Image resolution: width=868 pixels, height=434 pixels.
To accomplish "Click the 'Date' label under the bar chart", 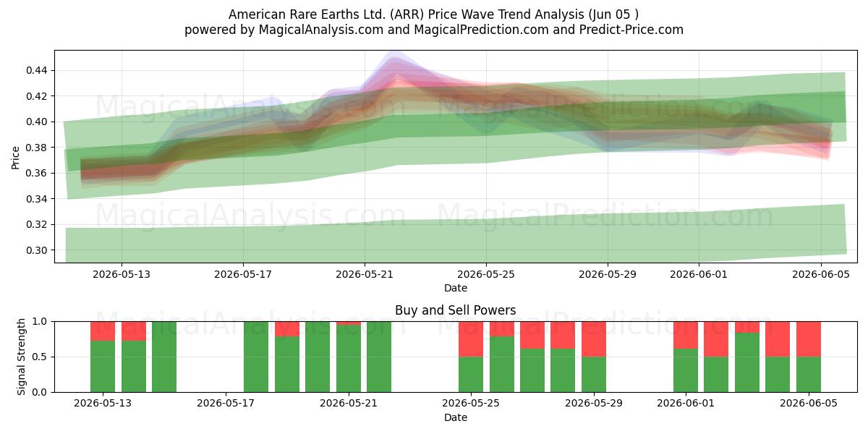I will (456, 417).
